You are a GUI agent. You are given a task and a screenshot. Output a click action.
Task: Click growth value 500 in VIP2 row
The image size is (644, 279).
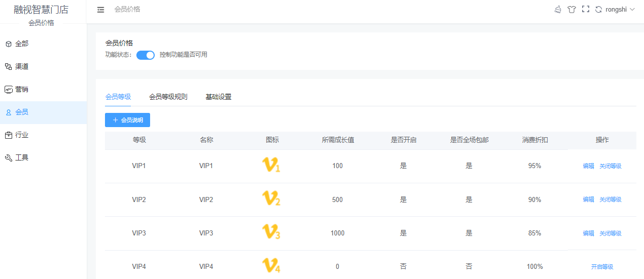(338, 200)
